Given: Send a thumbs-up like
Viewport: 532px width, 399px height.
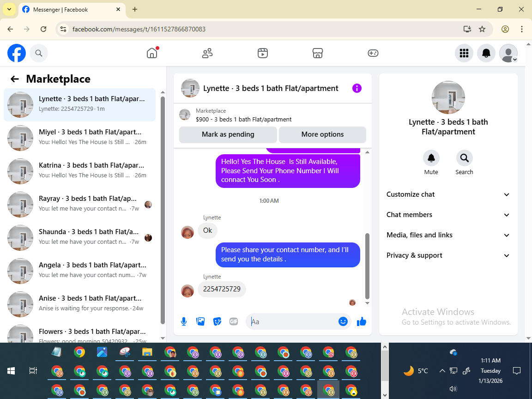Looking at the screenshot, I should [362, 321].
